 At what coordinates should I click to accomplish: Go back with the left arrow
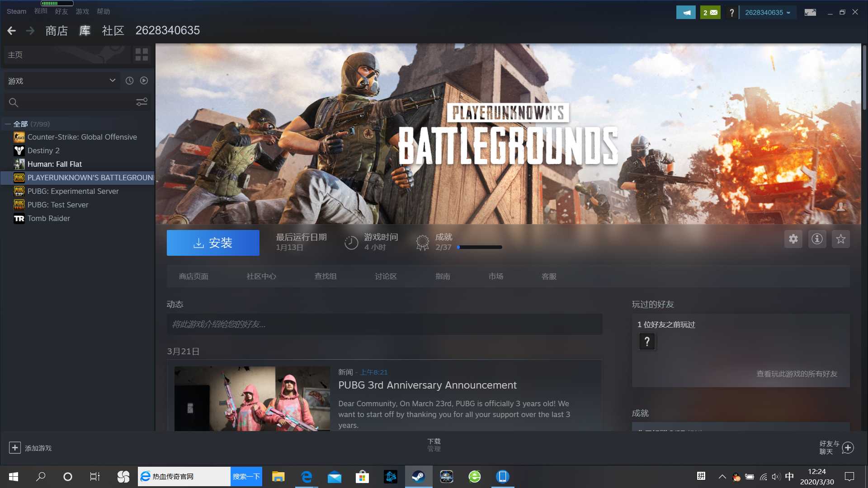coord(12,31)
